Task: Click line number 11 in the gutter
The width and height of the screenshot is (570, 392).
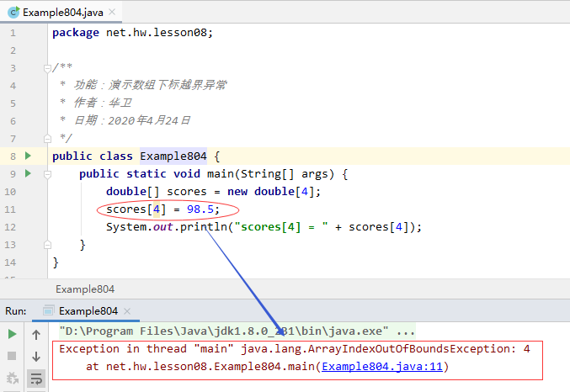Action: coord(10,209)
